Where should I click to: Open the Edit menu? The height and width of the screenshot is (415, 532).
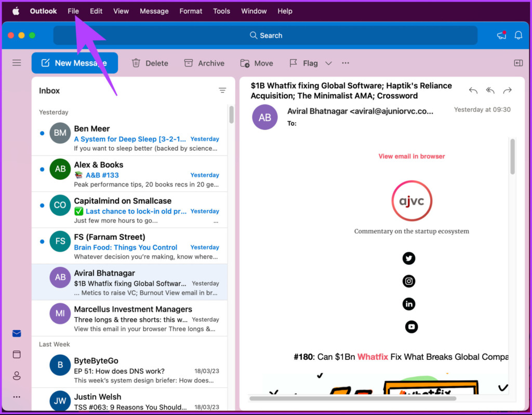click(x=96, y=11)
